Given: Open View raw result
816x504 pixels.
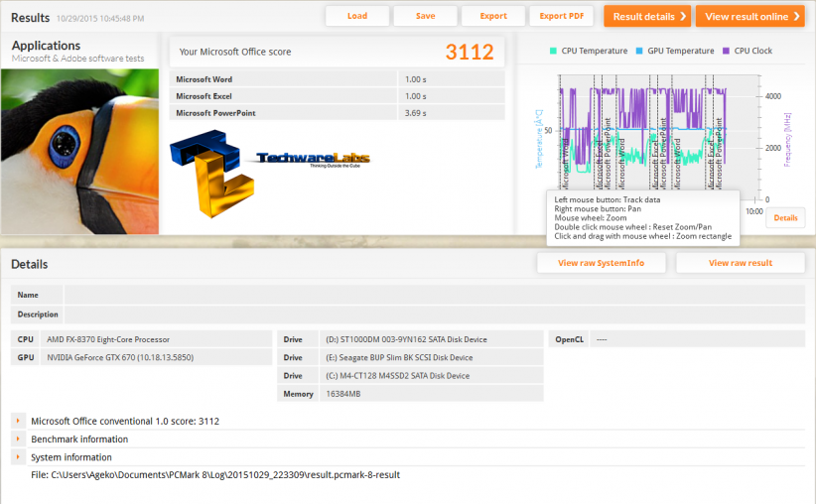Looking at the screenshot, I should point(740,263).
